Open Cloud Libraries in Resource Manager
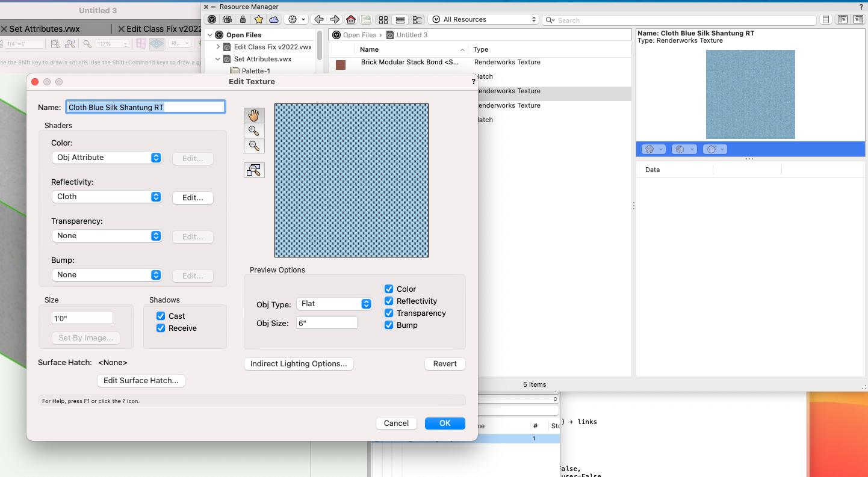The height and width of the screenshot is (477, 868). pos(274,19)
